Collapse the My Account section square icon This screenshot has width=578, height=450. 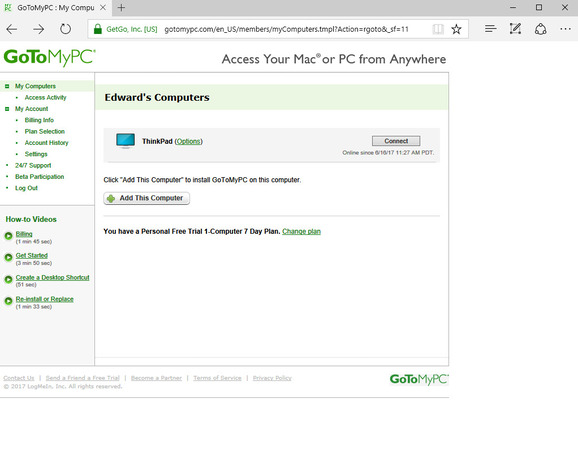tap(7, 109)
